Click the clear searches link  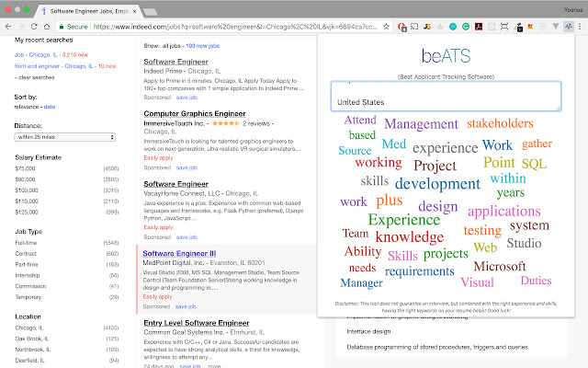[x=37, y=77]
